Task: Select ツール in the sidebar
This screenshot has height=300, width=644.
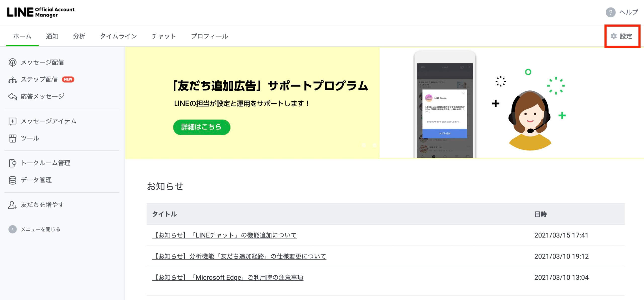Action: click(x=30, y=138)
